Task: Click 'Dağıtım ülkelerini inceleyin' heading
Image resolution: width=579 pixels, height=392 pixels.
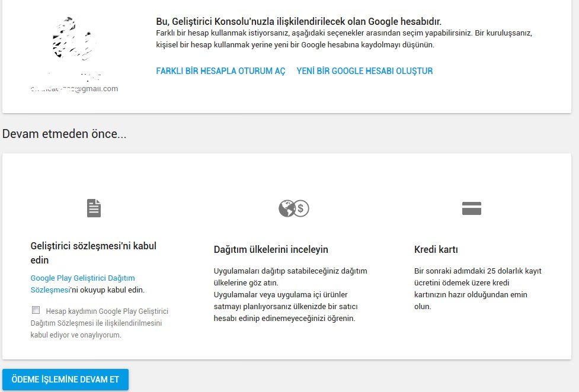Action: click(271, 249)
